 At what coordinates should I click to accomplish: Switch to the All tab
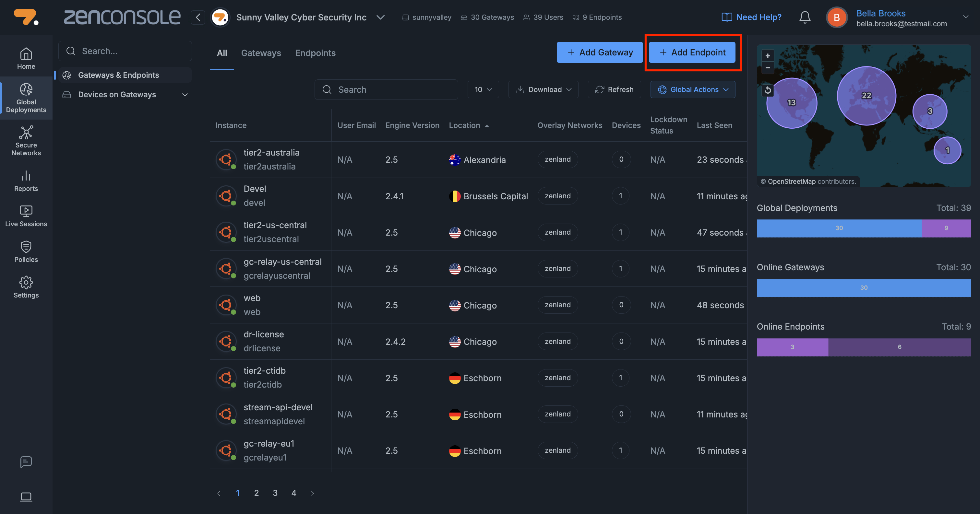click(x=222, y=53)
